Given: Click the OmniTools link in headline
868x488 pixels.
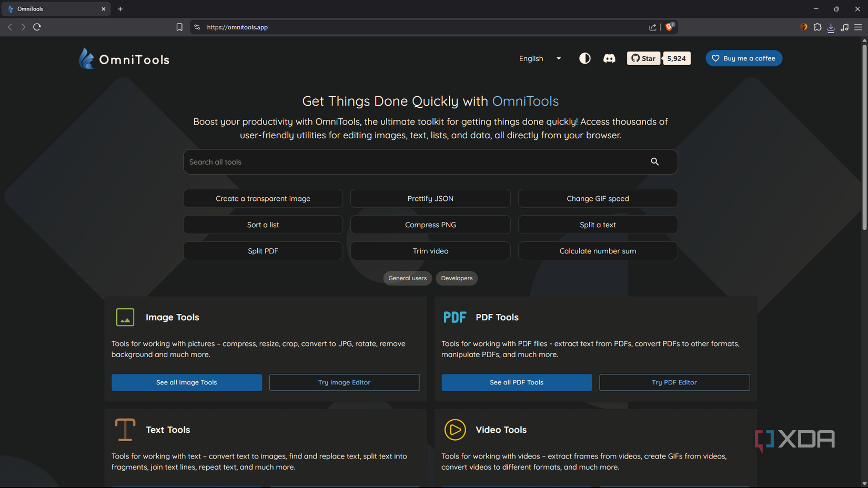Looking at the screenshot, I should pos(526,101).
